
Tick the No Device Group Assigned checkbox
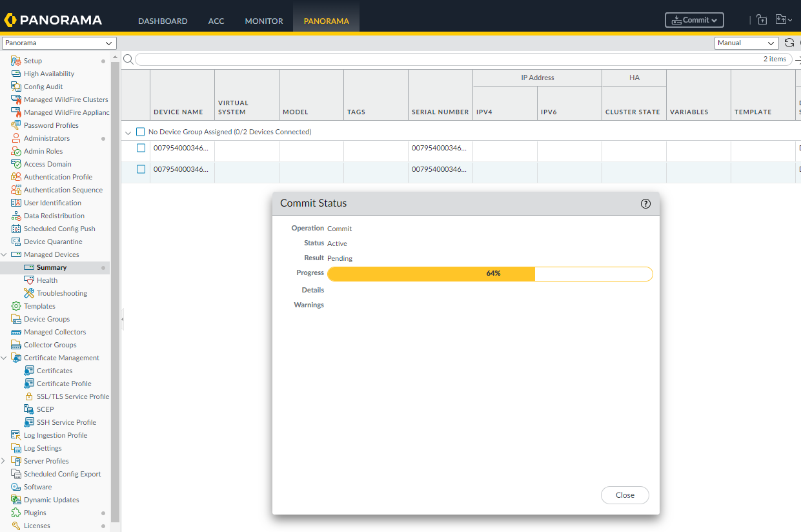tap(140, 132)
